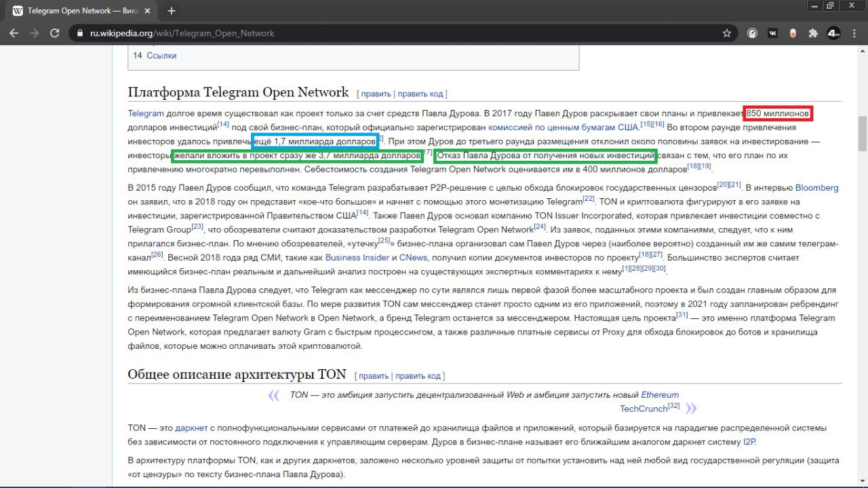The height and width of the screenshot is (488, 868).
Task: Reload the Wikipedia page
Action: coord(54,33)
